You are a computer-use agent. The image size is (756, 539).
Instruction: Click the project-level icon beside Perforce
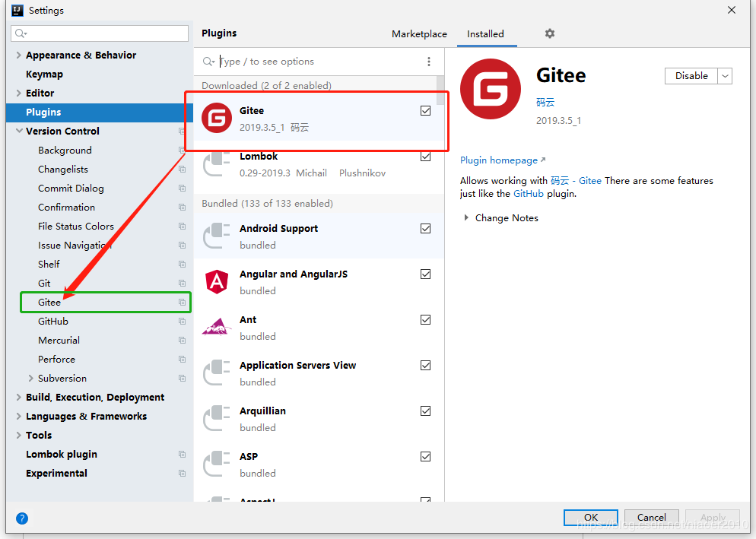[182, 359]
